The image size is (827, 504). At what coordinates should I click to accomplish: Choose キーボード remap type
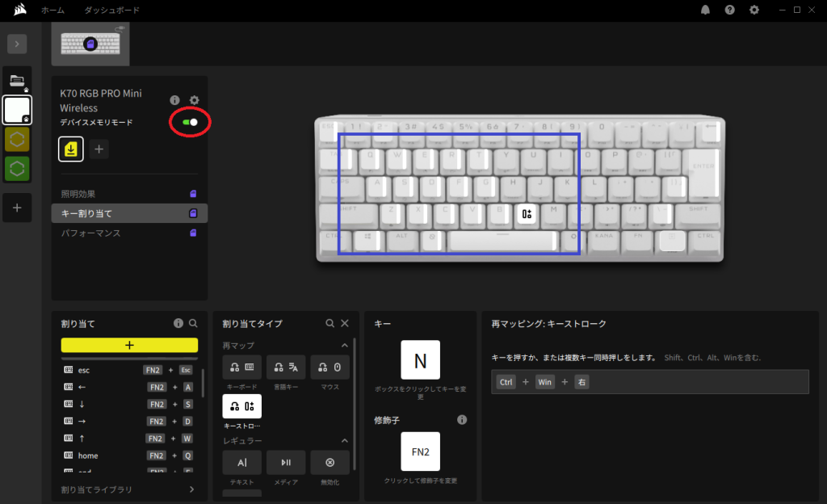pyautogui.click(x=242, y=367)
